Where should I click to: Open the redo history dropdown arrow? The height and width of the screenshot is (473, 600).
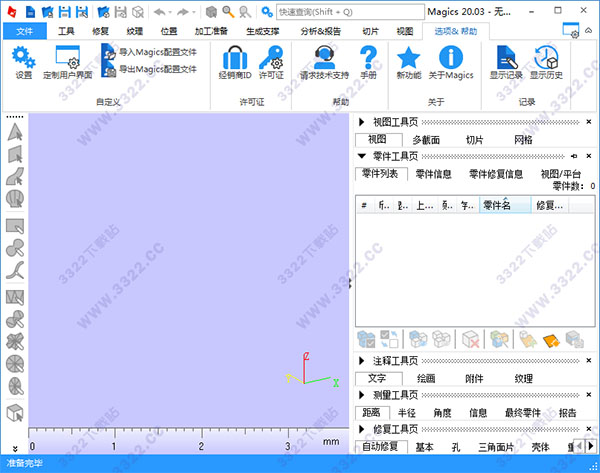194,13
